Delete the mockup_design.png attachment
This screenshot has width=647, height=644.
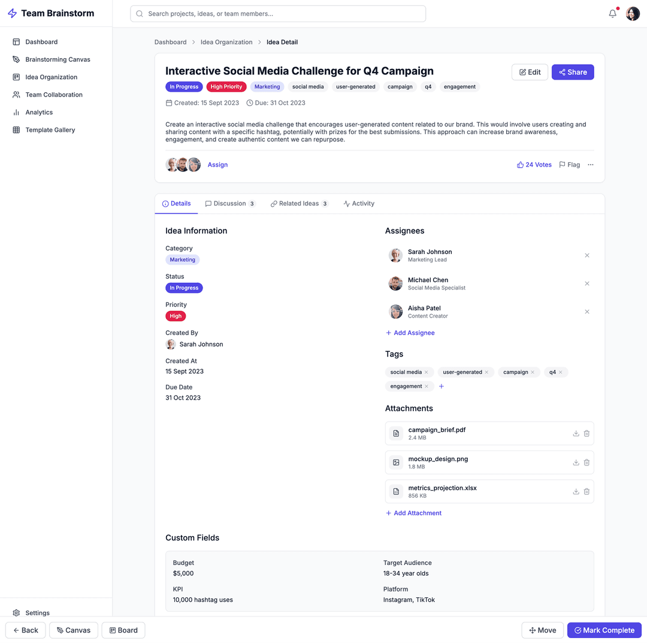586,462
